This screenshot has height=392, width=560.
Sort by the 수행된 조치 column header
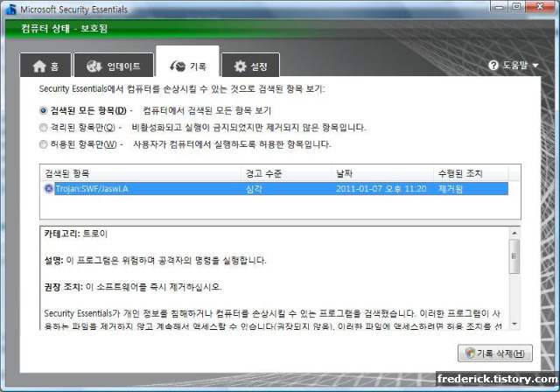pyautogui.click(x=471, y=173)
